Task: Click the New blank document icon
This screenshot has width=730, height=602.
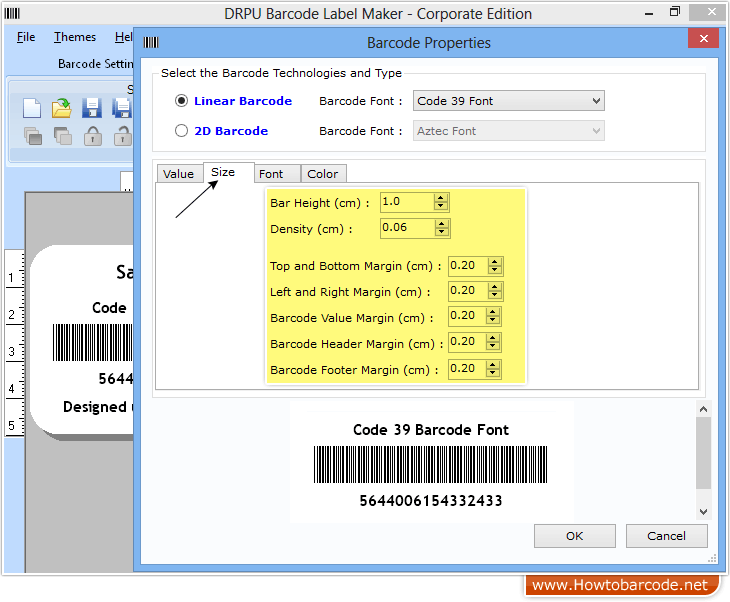Action: 32,108
